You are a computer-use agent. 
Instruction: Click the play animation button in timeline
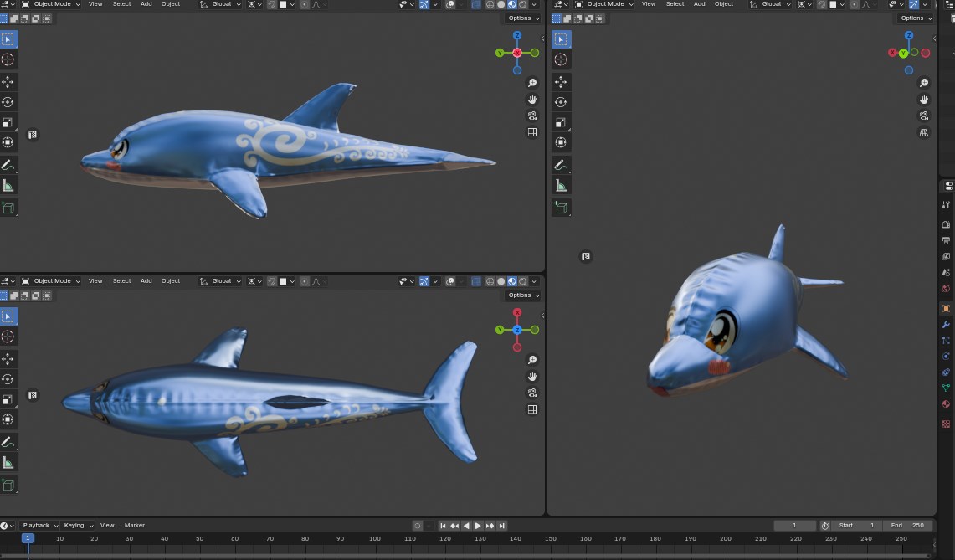(x=477, y=526)
